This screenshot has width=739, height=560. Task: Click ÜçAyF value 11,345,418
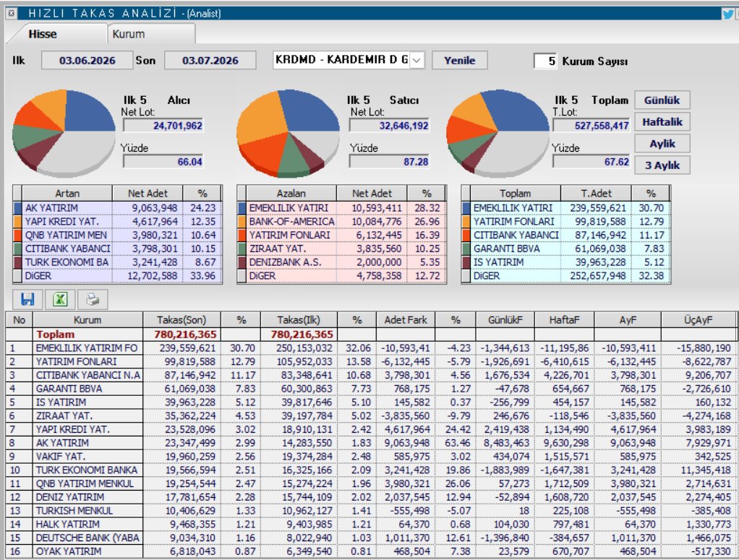pos(705,470)
